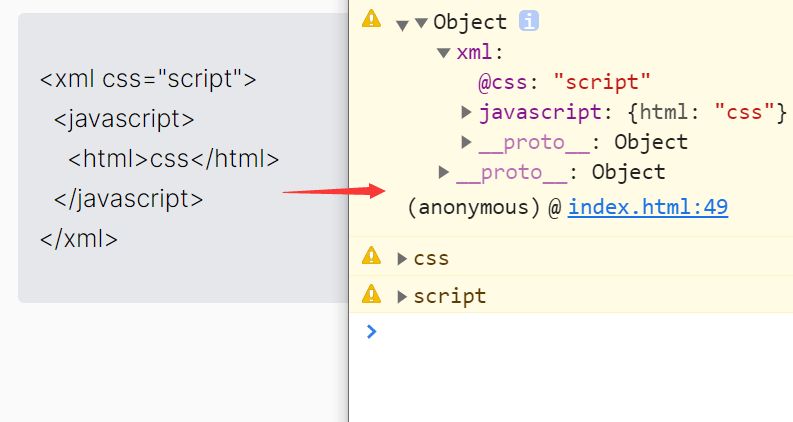Expand the script warning message
Screen dimensions: 793x422
402,297
